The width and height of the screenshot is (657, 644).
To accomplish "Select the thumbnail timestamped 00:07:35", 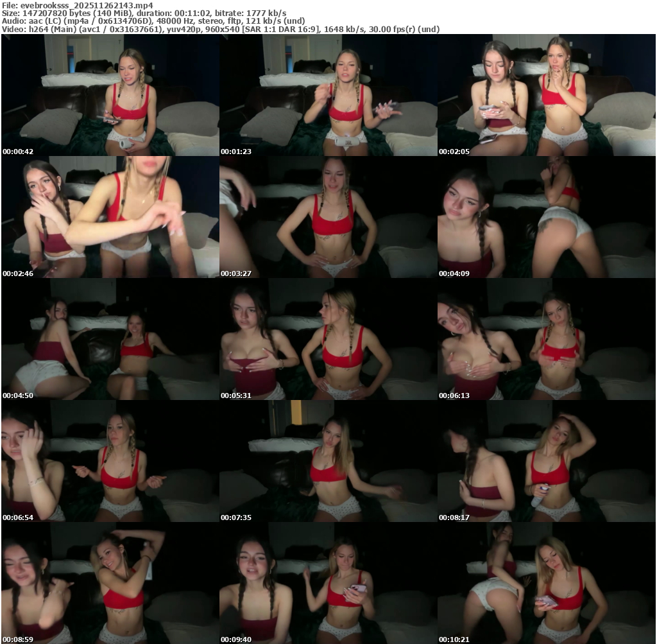I will pos(328,461).
